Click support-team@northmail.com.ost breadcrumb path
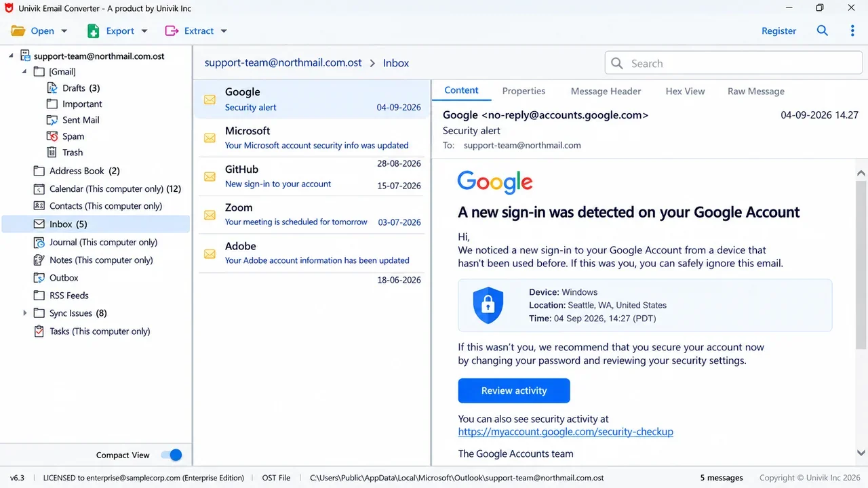 tap(283, 62)
